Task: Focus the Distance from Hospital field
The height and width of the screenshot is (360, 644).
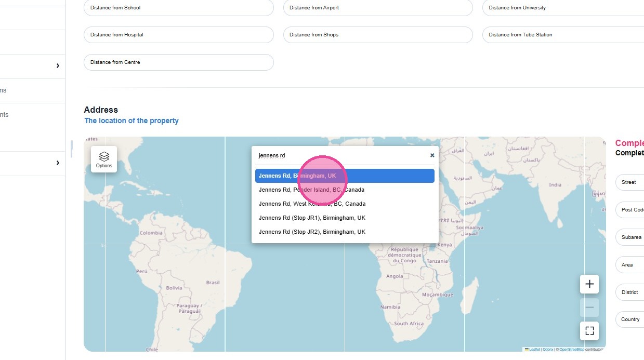Action: (x=178, y=35)
